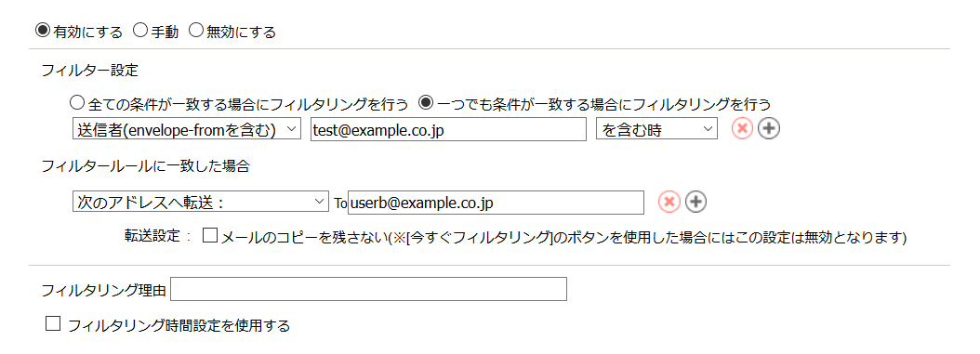
Task: Select the 無効にする radio option
Action: coord(195,30)
